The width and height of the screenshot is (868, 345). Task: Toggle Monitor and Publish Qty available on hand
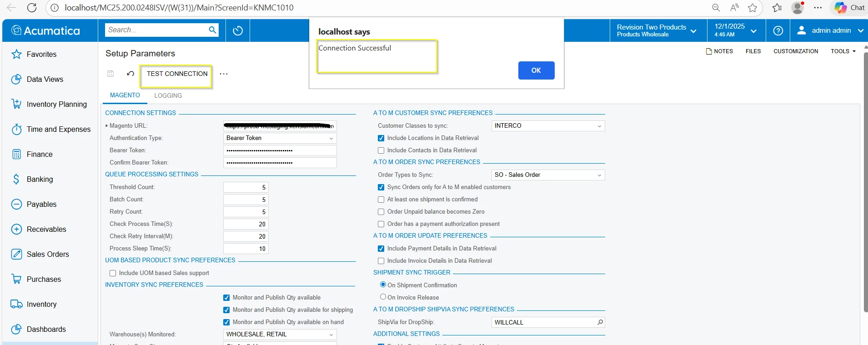[226, 322]
